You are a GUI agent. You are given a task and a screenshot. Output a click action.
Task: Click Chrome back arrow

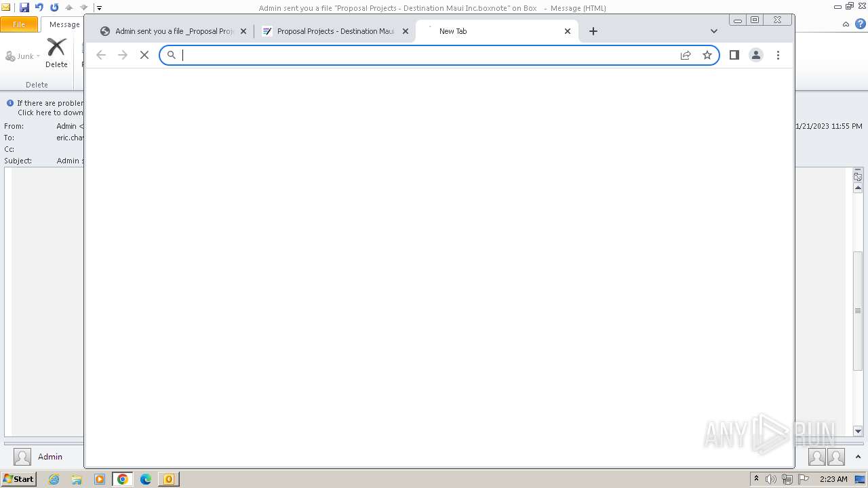pyautogui.click(x=101, y=55)
